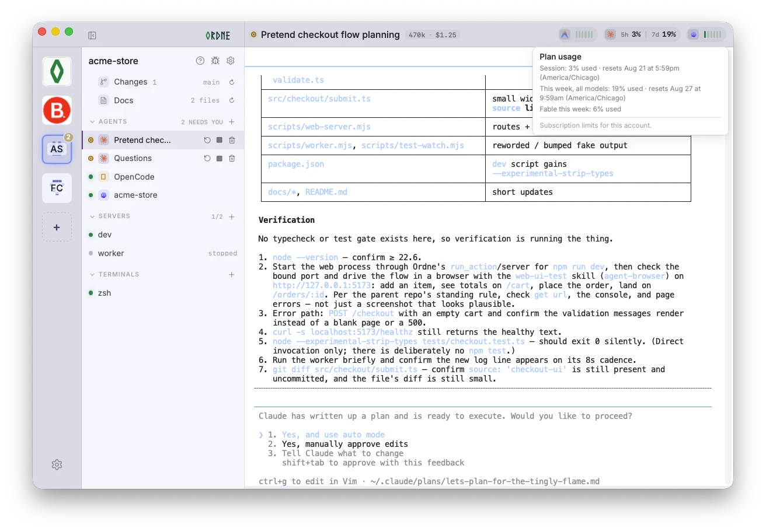Select the dev server
This screenshot has width=766, height=532.
(x=163, y=235)
